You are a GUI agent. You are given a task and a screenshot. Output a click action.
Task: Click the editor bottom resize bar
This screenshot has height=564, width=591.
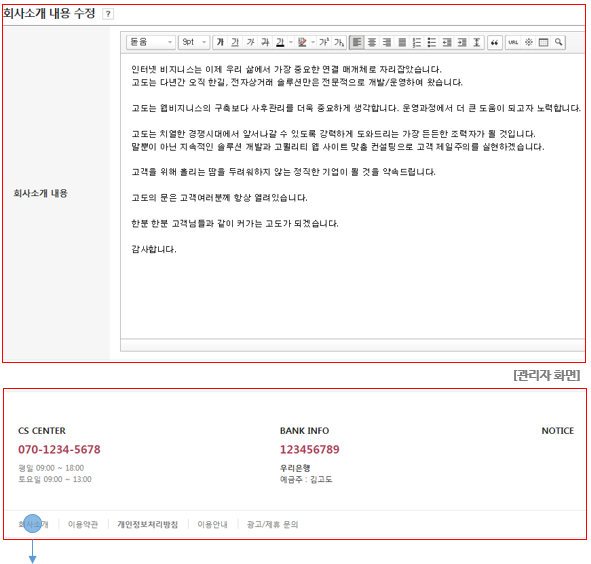352,345
